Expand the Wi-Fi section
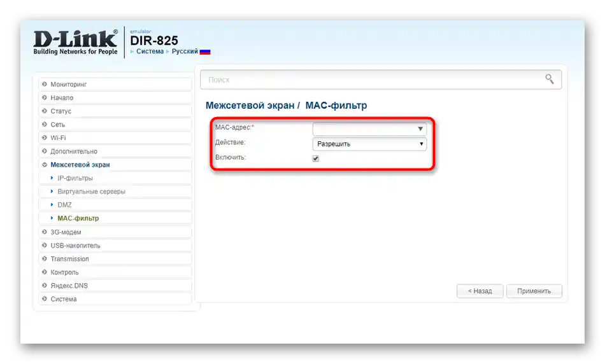 pyautogui.click(x=115, y=137)
